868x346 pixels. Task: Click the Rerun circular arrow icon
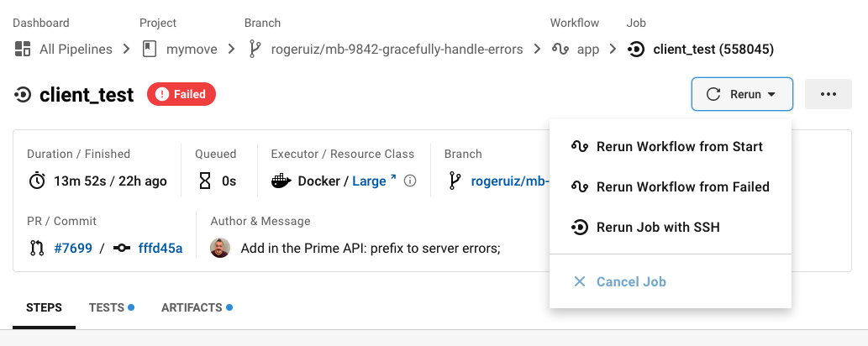(x=713, y=94)
